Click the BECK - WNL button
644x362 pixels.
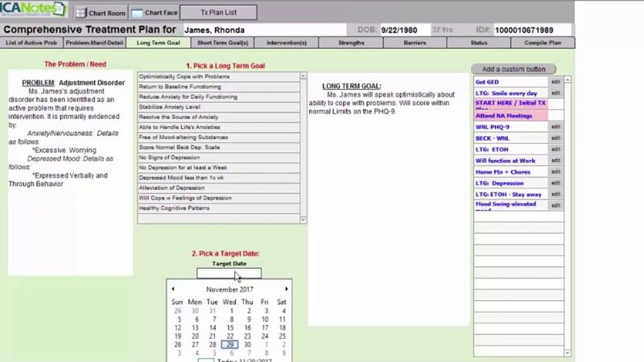tap(510, 138)
